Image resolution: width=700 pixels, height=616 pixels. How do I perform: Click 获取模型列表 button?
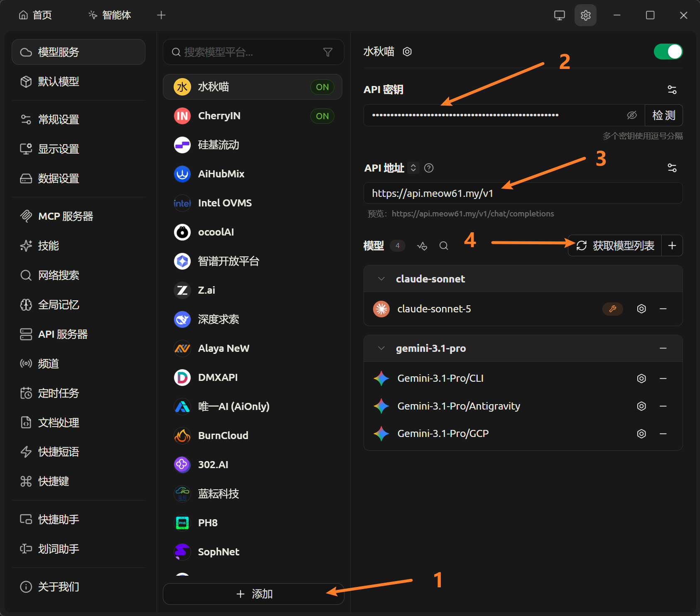click(615, 245)
